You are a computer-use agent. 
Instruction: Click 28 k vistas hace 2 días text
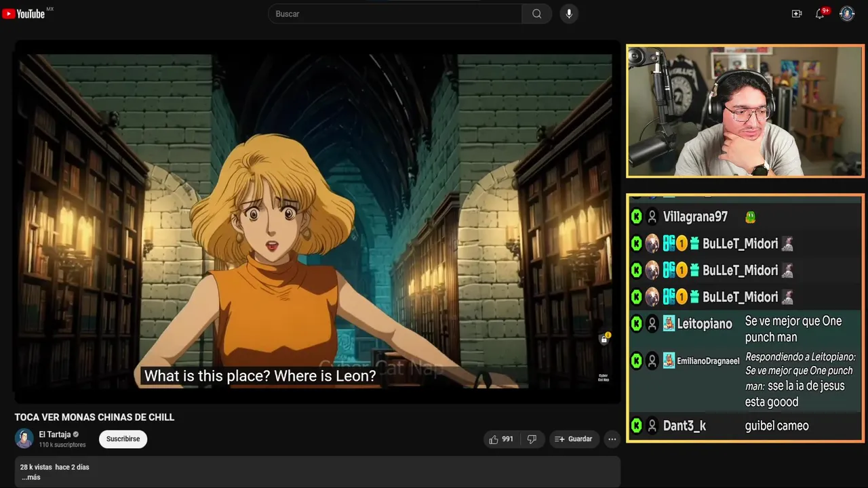pyautogui.click(x=54, y=467)
